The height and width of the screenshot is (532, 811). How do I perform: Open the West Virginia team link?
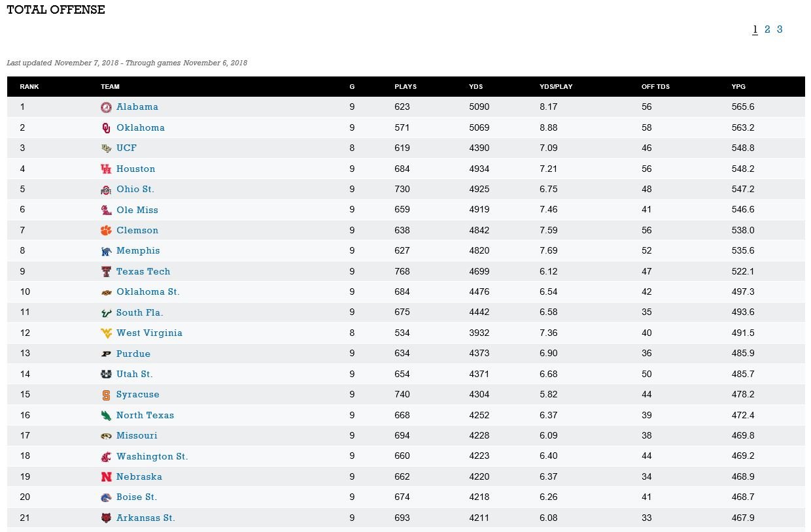[149, 333]
